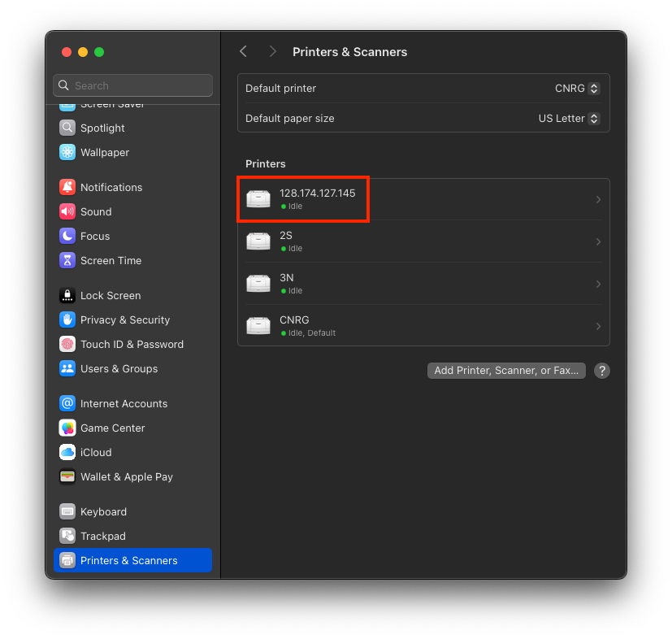
Task: Click the Notifications bell icon
Action: click(67, 187)
